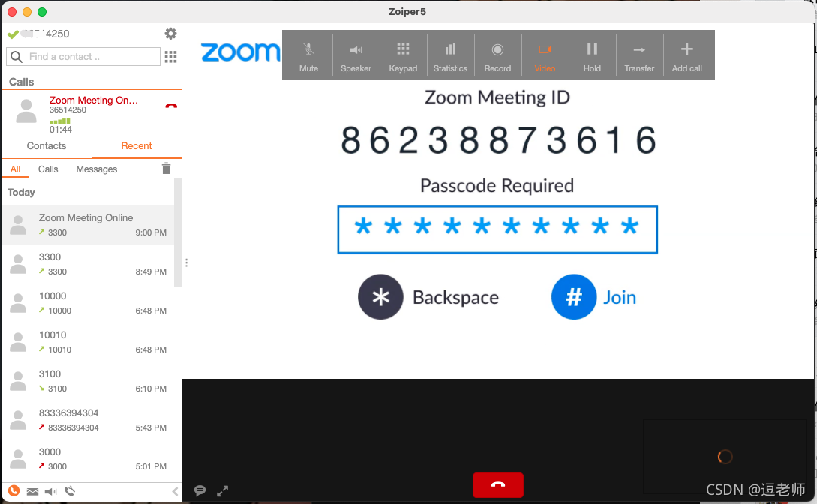The height and width of the screenshot is (504, 817).
Task: Add call using plus button
Action: click(x=686, y=55)
